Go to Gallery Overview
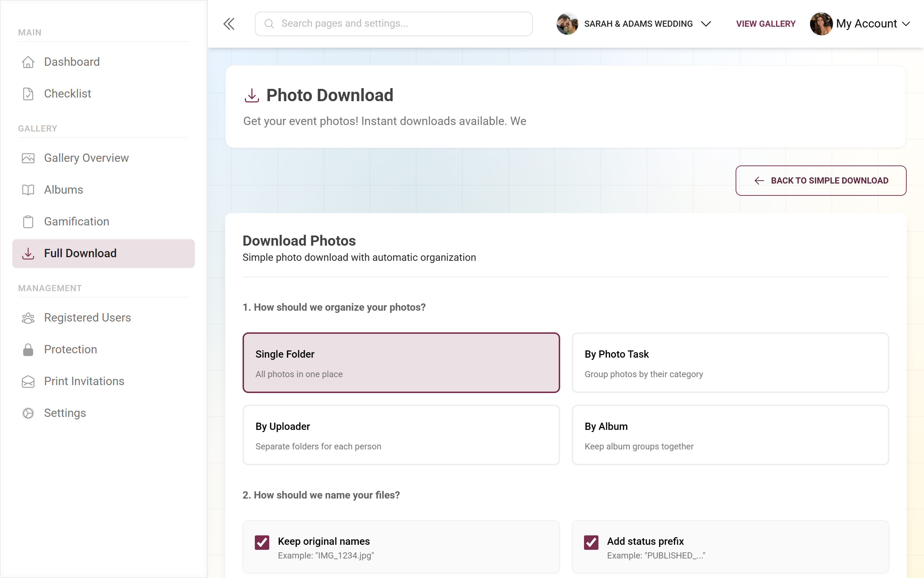 coord(104,158)
